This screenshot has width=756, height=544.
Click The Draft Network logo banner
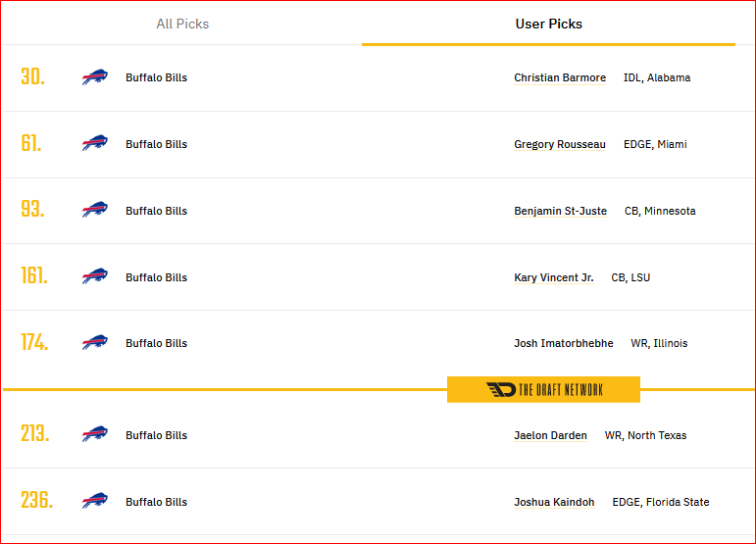[x=543, y=389]
